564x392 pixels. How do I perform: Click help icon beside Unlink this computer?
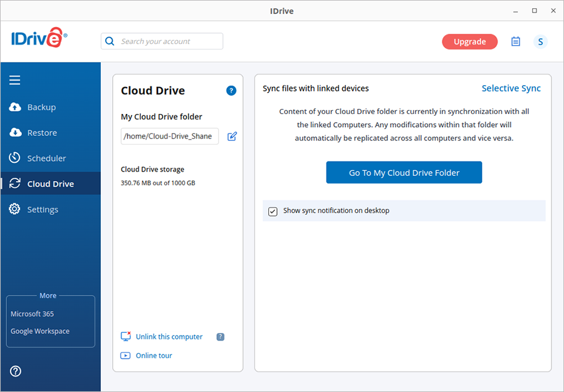click(221, 337)
